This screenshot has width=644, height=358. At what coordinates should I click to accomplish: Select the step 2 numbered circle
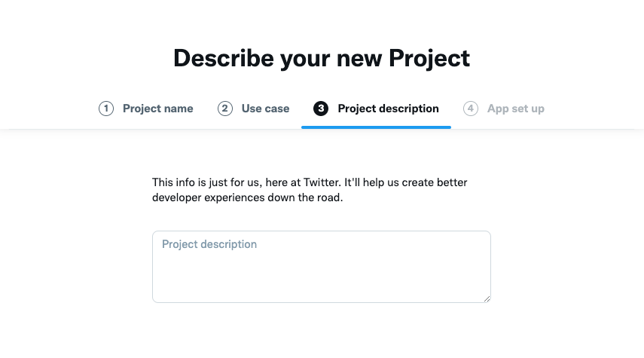click(x=224, y=109)
